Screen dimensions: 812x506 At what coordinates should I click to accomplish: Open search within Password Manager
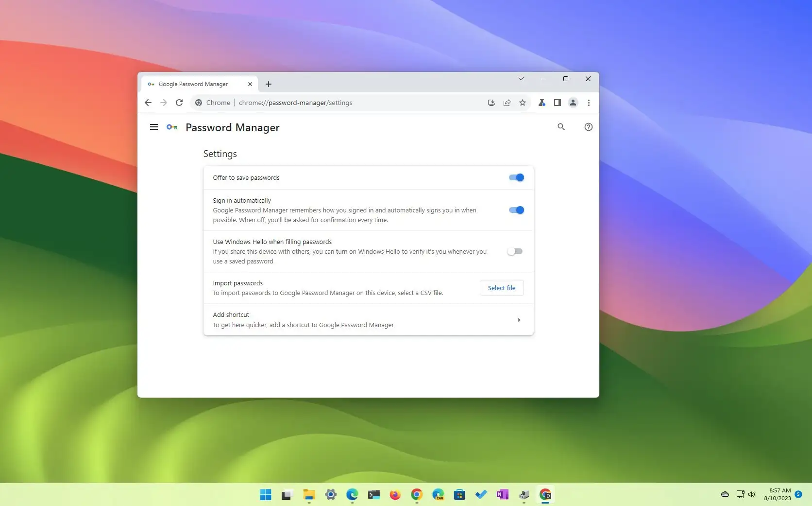[x=561, y=127]
